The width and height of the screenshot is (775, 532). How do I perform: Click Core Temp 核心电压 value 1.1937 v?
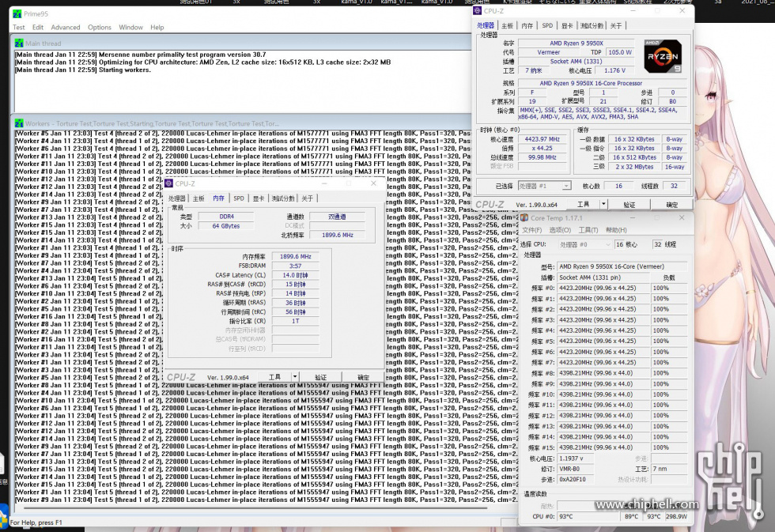[576, 459]
